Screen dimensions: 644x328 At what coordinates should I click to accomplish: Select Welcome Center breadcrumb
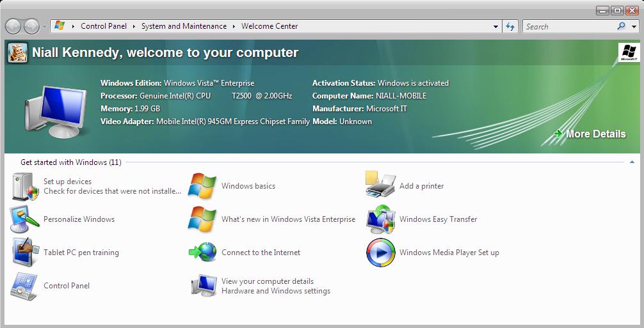[x=270, y=26]
